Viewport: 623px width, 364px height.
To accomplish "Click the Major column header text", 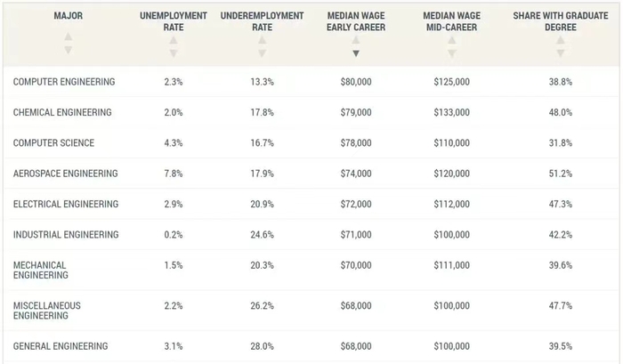I will click(68, 16).
